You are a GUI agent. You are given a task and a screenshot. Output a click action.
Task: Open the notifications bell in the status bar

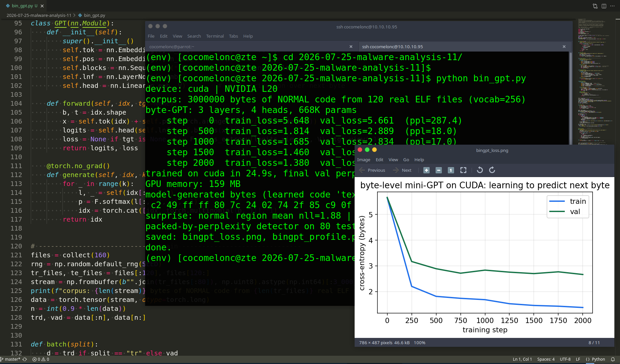[613, 359]
